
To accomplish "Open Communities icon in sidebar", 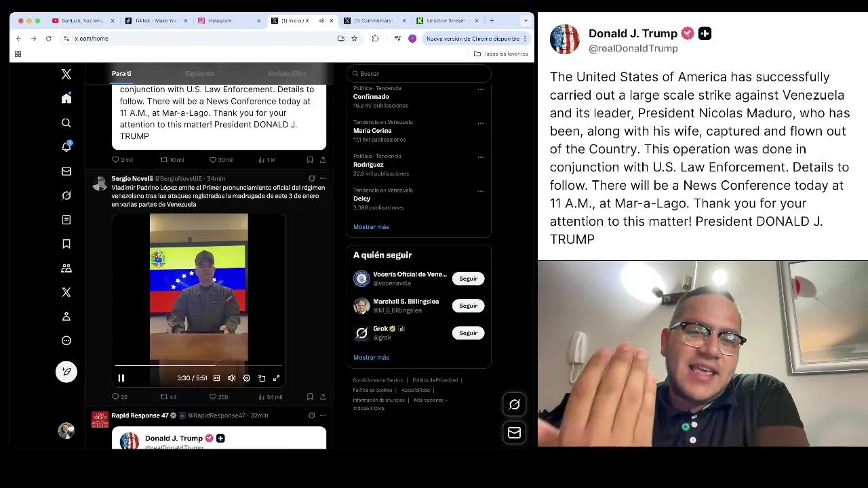I will (x=66, y=268).
